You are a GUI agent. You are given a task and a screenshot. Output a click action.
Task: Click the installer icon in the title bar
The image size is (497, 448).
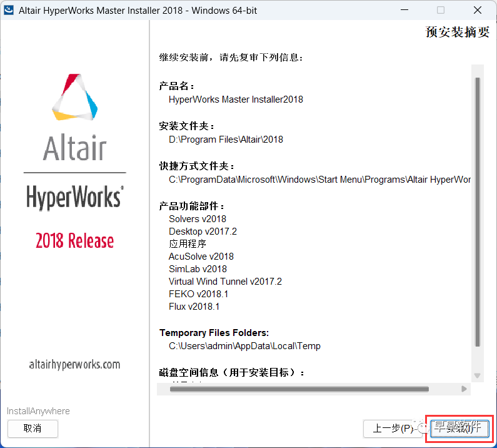9,10
